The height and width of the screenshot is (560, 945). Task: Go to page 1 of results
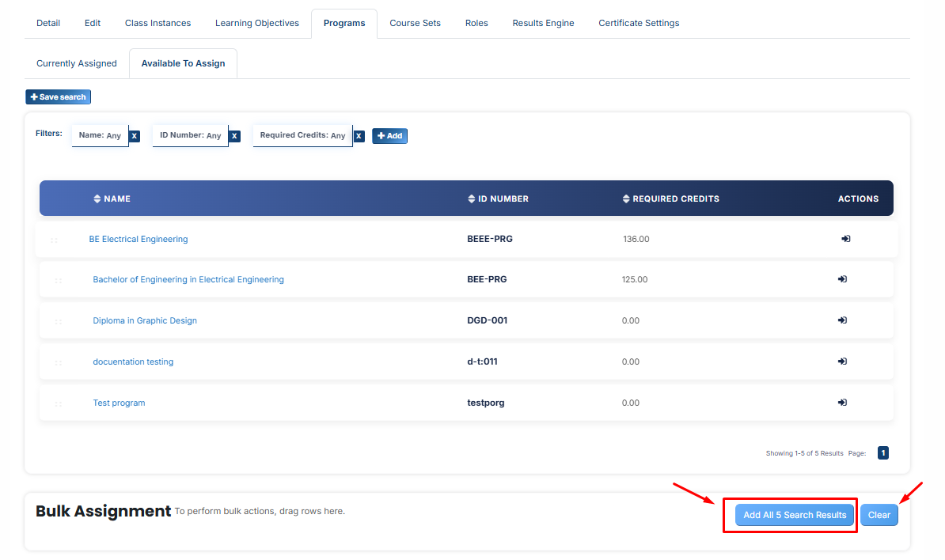point(883,452)
